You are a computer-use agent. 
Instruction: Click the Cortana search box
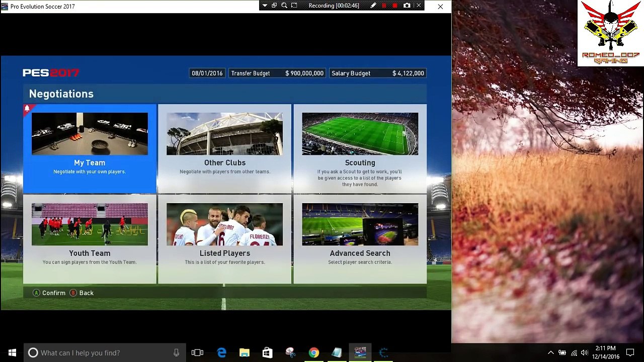click(x=105, y=353)
